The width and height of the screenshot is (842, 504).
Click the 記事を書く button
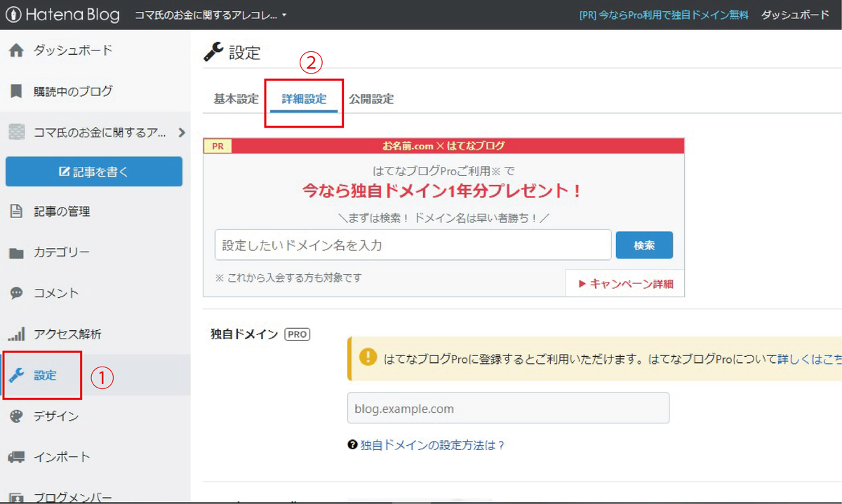(x=94, y=172)
